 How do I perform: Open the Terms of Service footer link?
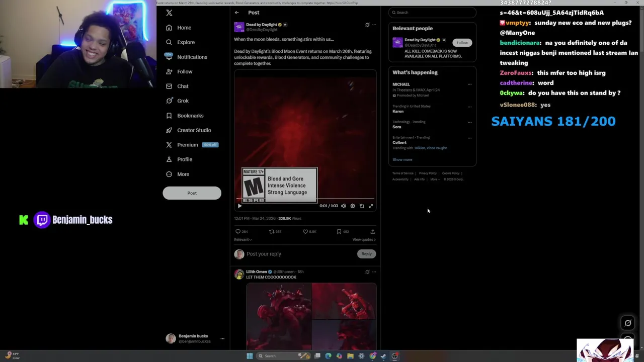(x=403, y=173)
